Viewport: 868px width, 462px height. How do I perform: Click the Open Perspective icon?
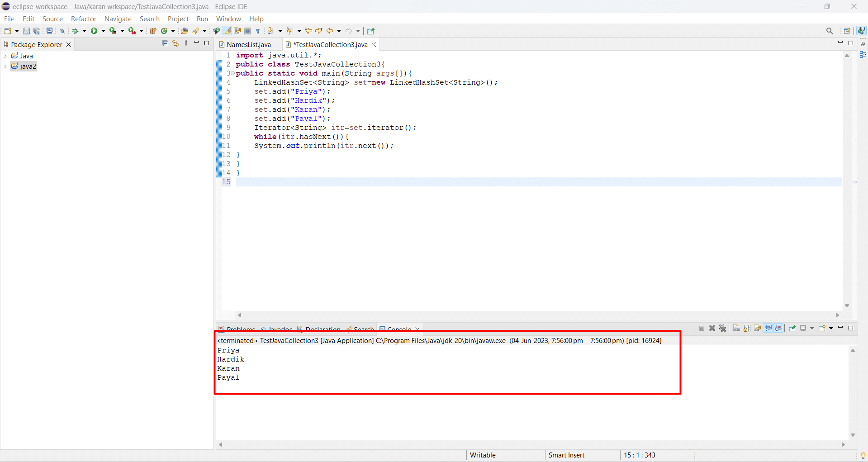tap(847, 31)
